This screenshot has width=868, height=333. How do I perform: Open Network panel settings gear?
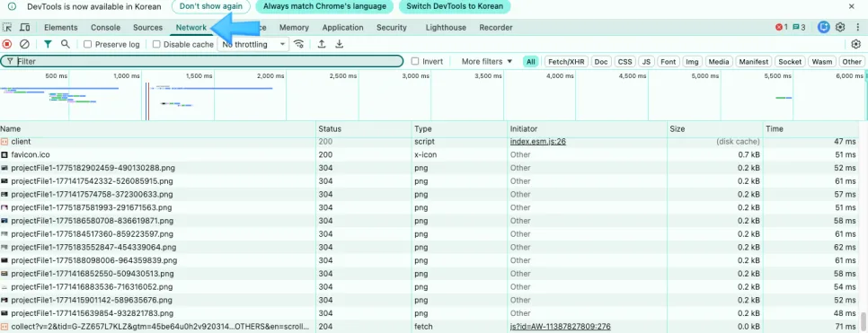(855, 44)
